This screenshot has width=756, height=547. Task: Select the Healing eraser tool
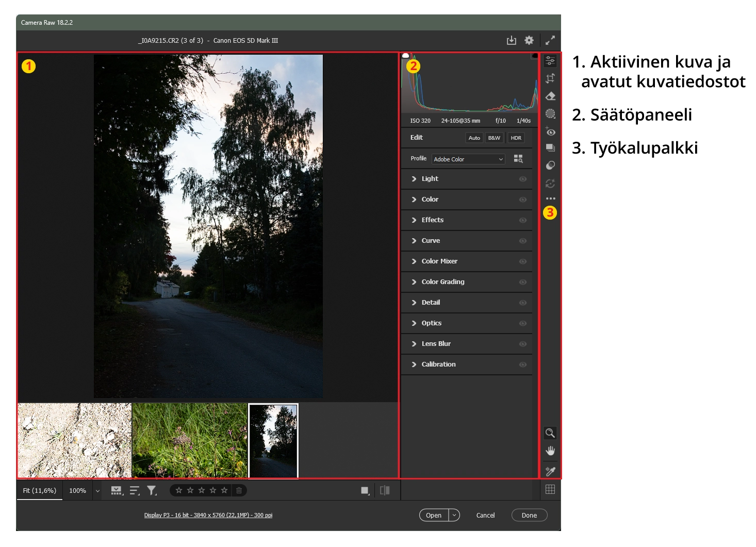pos(550,96)
